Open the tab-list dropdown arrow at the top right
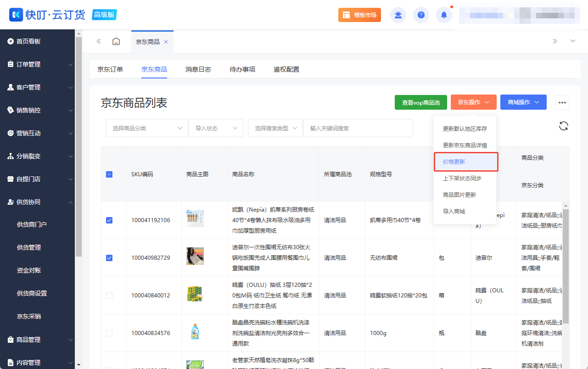 [572, 41]
